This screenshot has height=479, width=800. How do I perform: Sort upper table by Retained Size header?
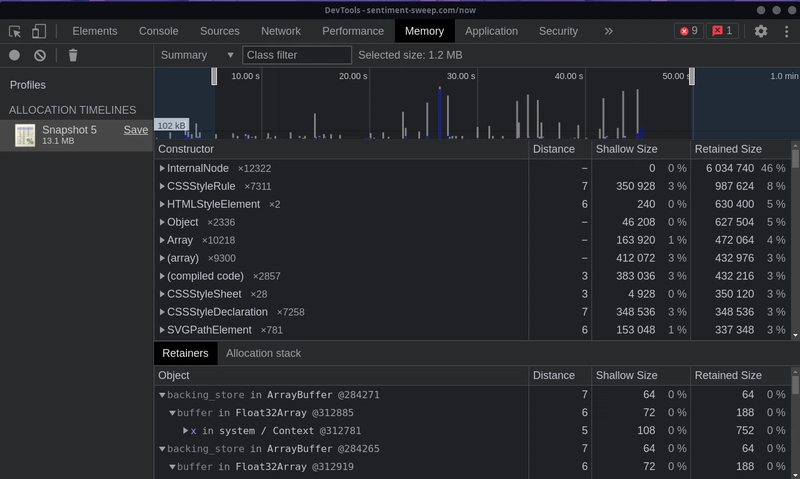click(740, 149)
